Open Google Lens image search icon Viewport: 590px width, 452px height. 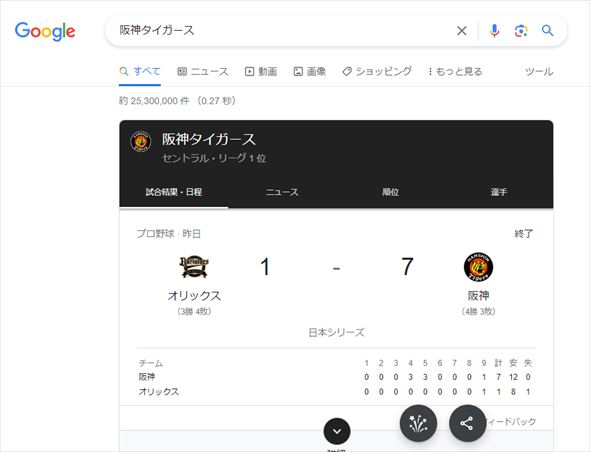pyautogui.click(x=521, y=31)
